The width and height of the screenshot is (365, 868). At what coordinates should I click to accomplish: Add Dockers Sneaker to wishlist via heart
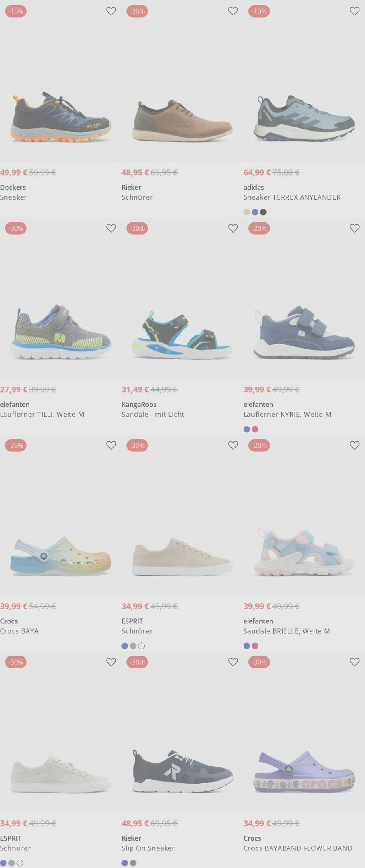coord(111,11)
